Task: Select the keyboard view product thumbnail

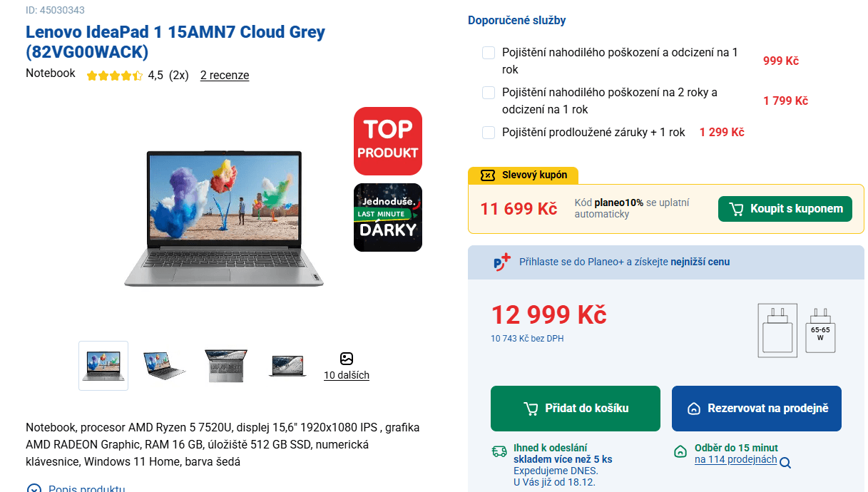Action: 225,365
